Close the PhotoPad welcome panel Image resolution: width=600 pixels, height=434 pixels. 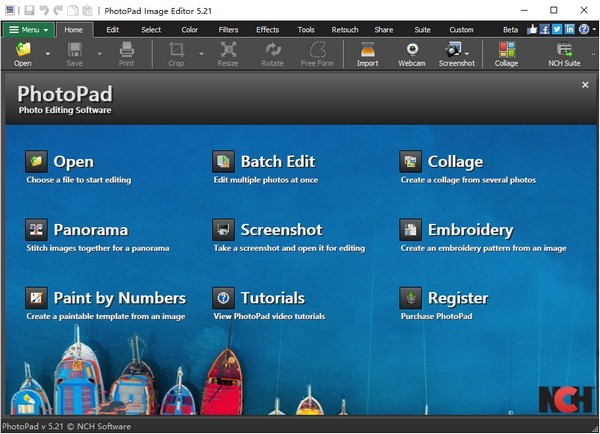coord(585,85)
